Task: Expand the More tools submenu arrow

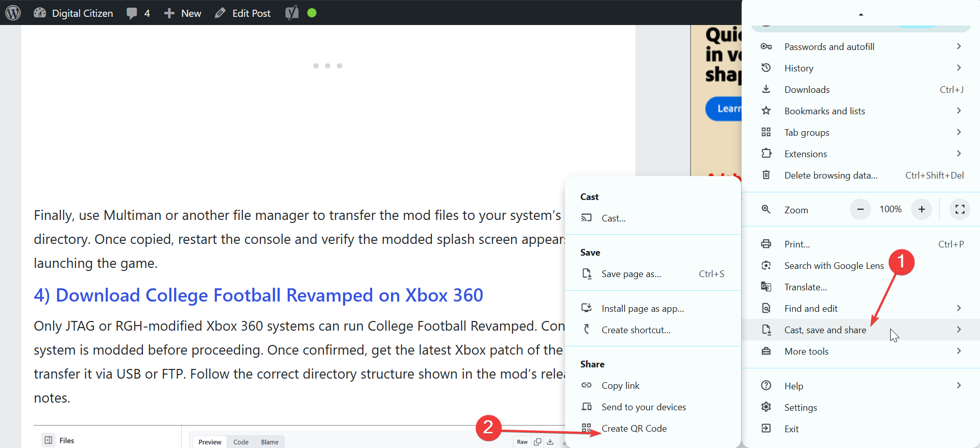Action: click(959, 351)
